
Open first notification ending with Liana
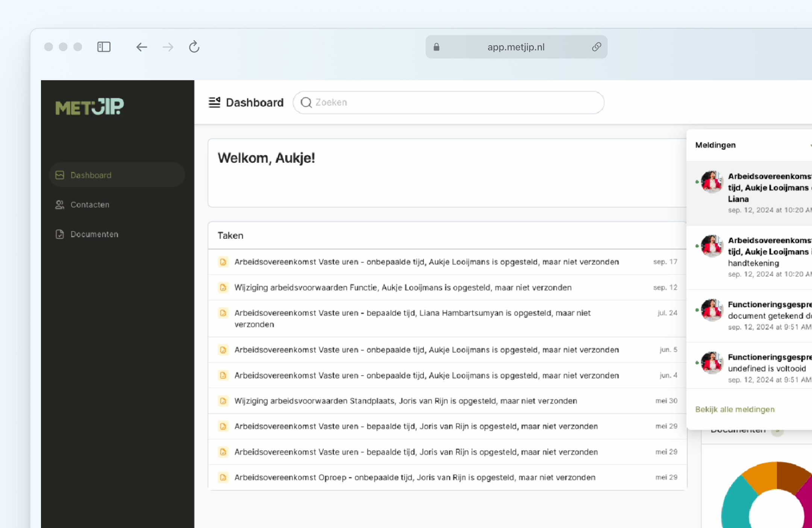749,193
